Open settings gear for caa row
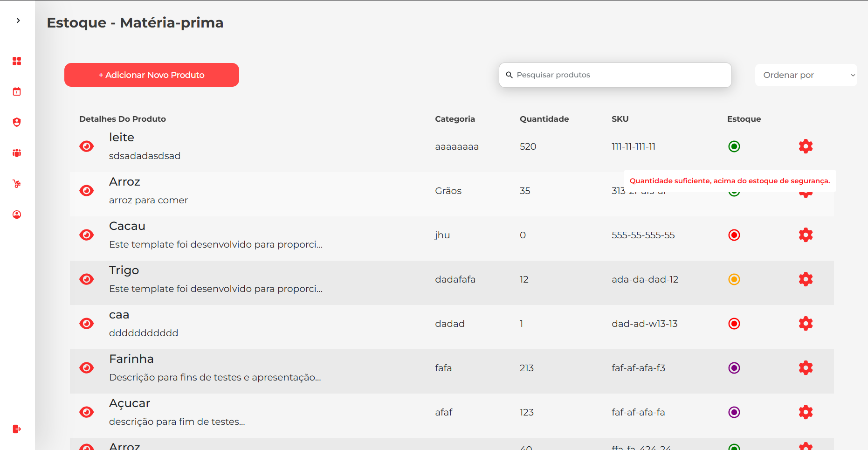 tap(806, 324)
